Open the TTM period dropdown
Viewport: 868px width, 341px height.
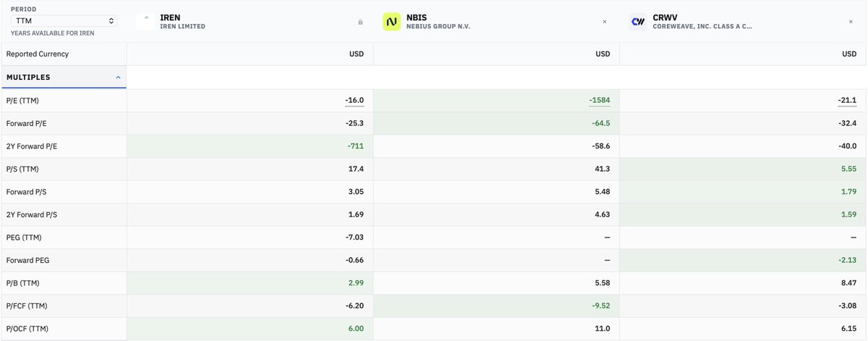point(64,21)
